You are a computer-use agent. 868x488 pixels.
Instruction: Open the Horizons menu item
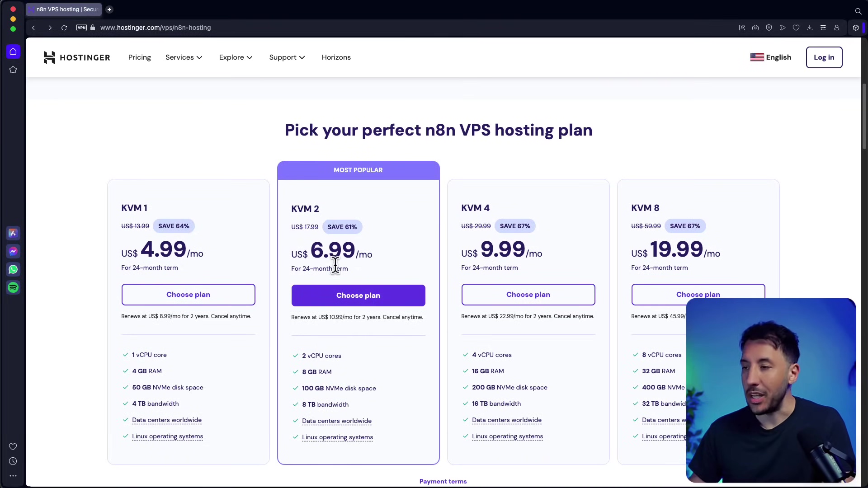(x=336, y=57)
